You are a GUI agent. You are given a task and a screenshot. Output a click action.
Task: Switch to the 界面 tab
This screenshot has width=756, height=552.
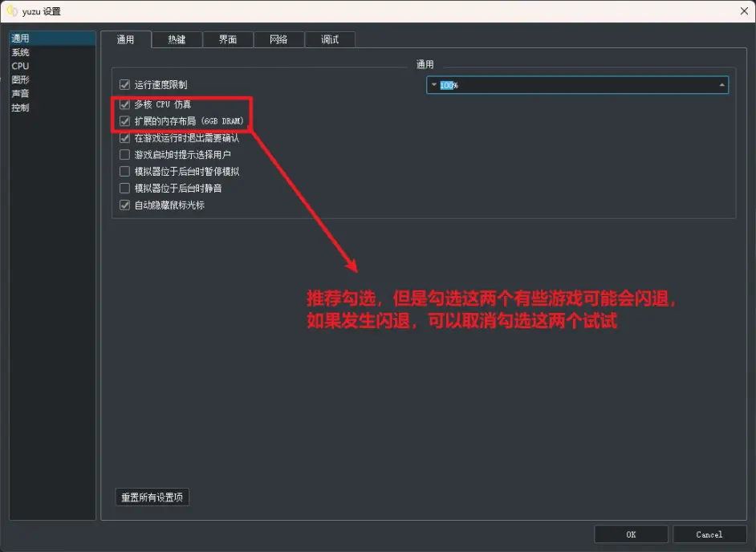228,39
